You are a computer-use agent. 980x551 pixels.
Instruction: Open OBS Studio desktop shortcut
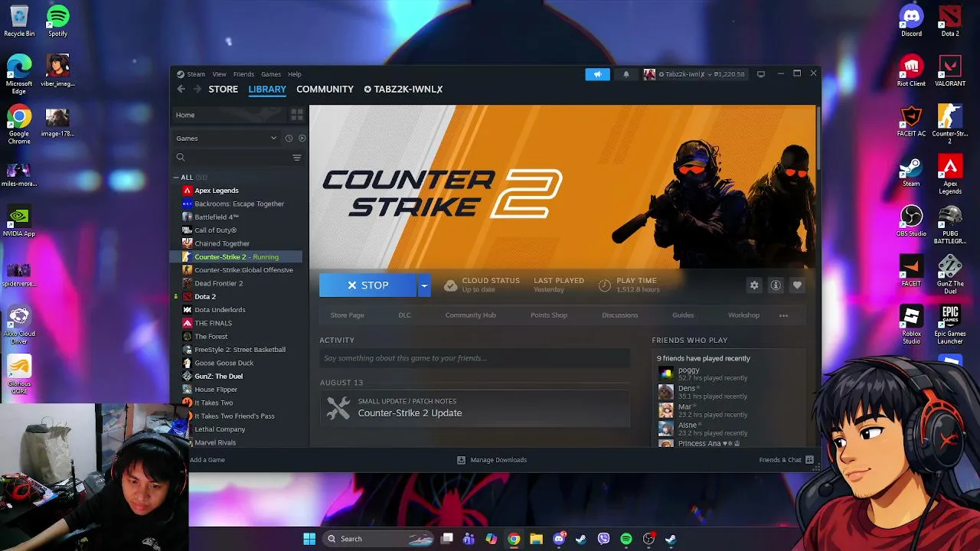pos(911,221)
